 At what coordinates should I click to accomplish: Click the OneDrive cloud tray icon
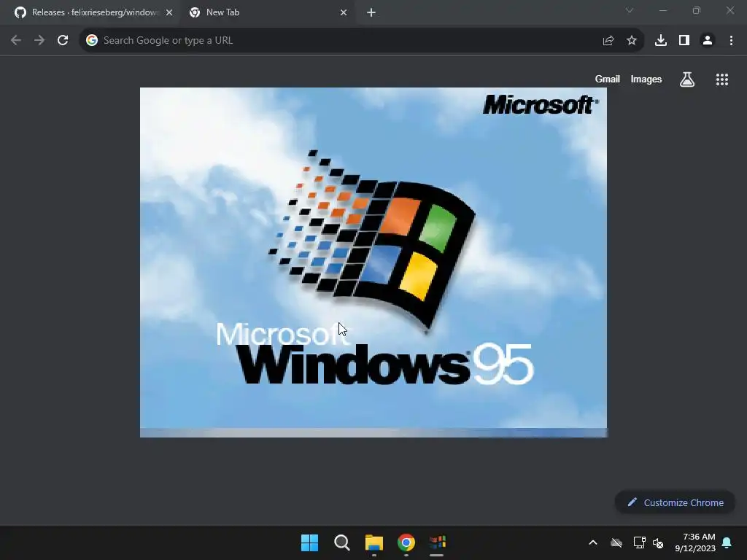pos(616,542)
